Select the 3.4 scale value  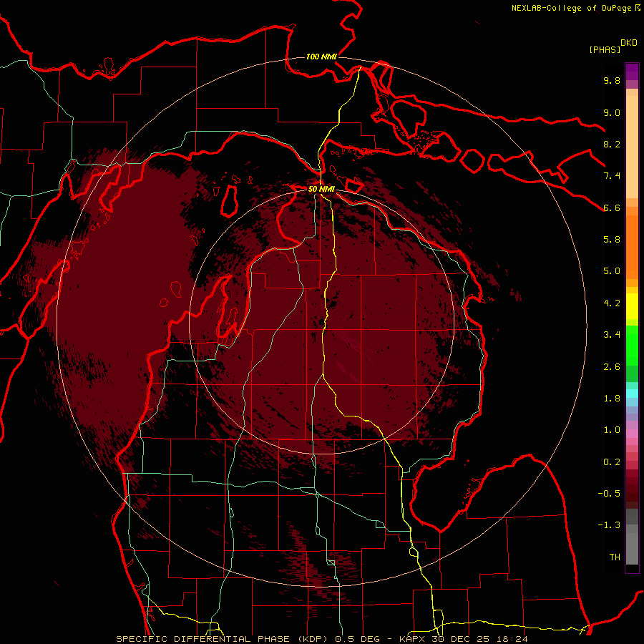tap(612, 335)
